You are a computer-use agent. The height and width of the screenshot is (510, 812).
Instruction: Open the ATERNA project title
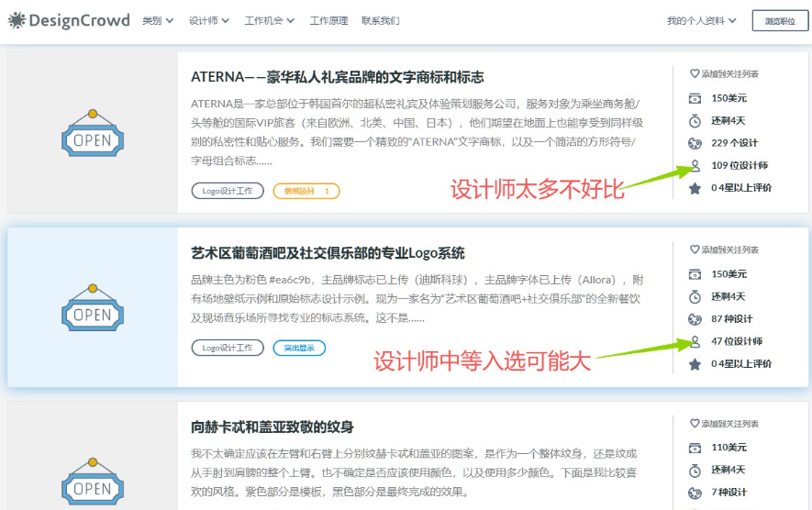pyautogui.click(x=337, y=77)
